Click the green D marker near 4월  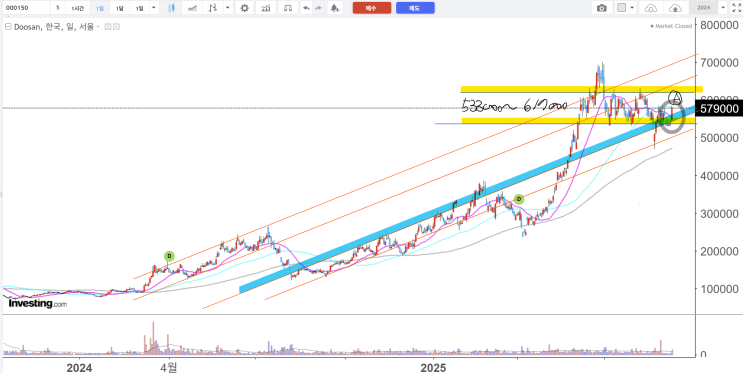coord(169,256)
